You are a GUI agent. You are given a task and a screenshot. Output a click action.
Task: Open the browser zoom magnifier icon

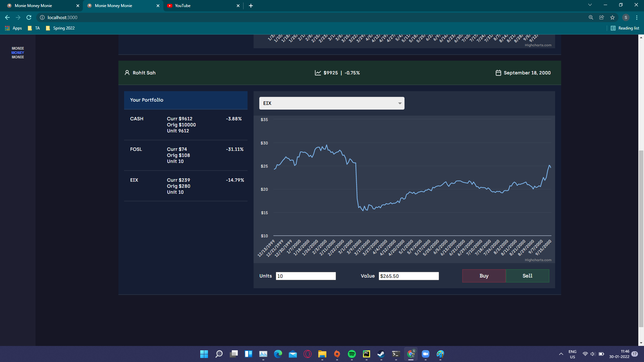click(591, 17)
